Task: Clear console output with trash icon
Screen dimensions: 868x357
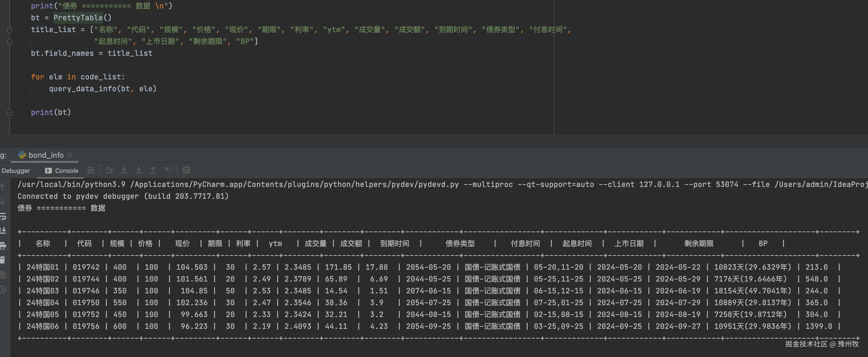Action: click(3, 260)
